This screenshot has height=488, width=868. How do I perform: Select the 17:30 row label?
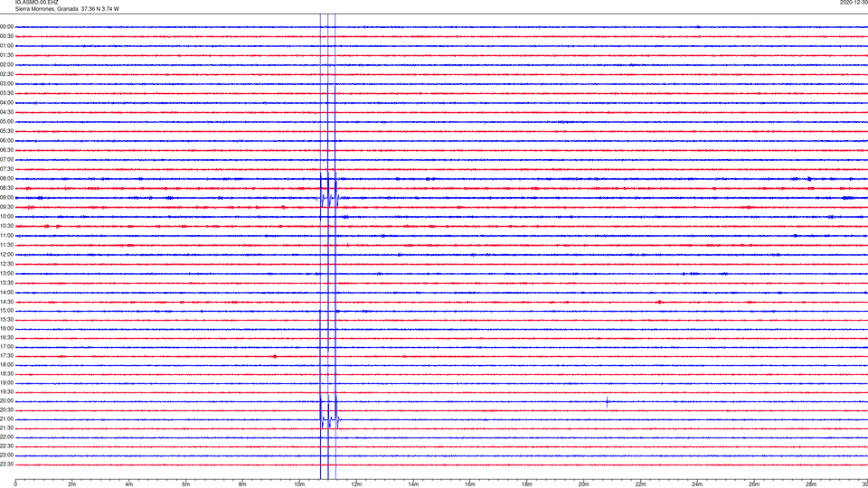point(6,356)
